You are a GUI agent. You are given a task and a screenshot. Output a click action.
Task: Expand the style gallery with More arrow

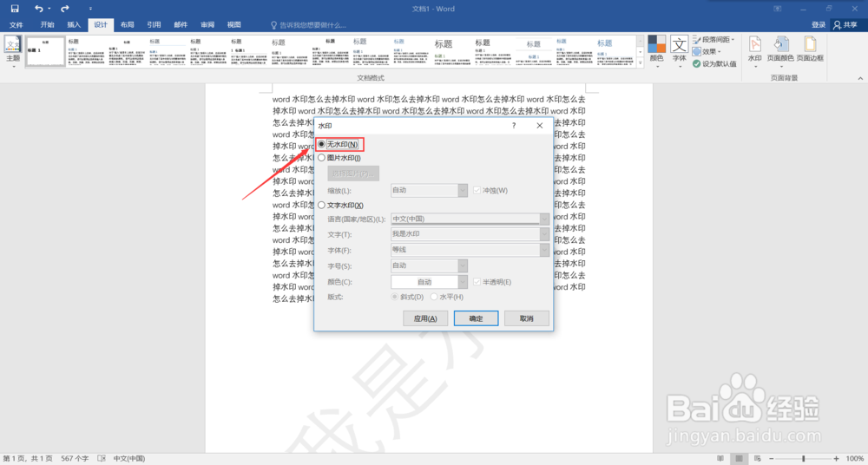click(641, 63)
